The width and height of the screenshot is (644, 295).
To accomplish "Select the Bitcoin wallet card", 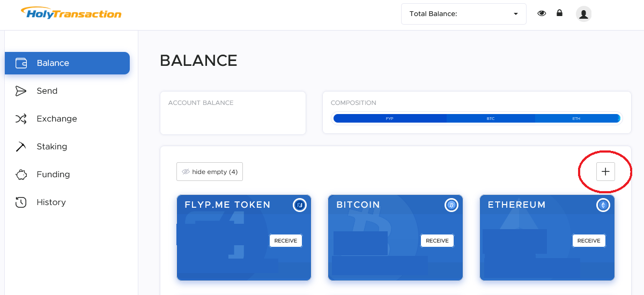I will [395, 237].
